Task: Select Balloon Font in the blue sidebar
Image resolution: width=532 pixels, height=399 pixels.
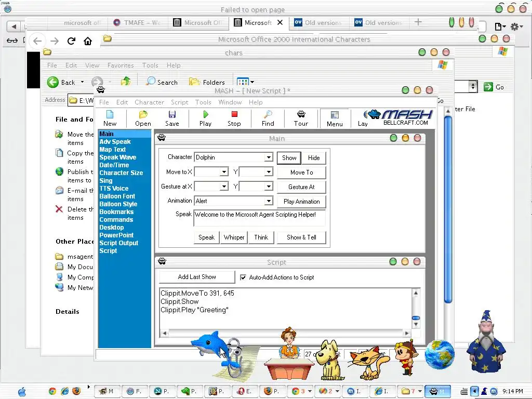Action: click(117, 196)
